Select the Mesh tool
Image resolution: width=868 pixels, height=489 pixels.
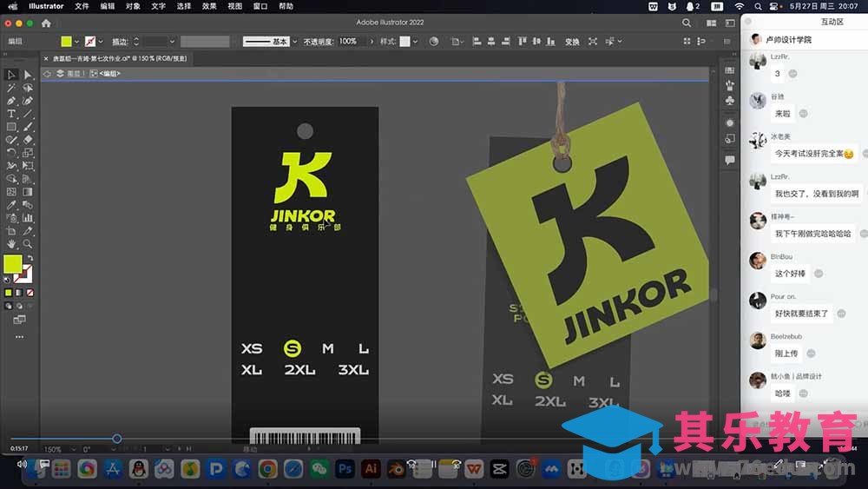[11, 192]
